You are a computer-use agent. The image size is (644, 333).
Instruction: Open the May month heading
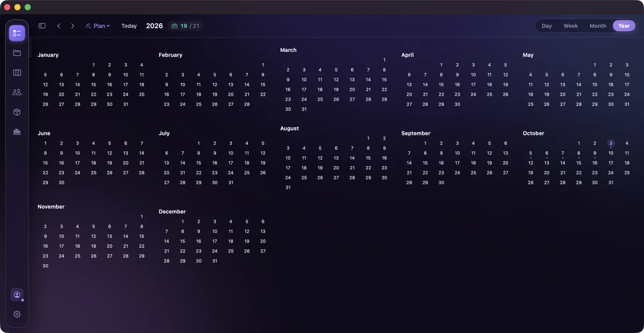coord(528,55)
